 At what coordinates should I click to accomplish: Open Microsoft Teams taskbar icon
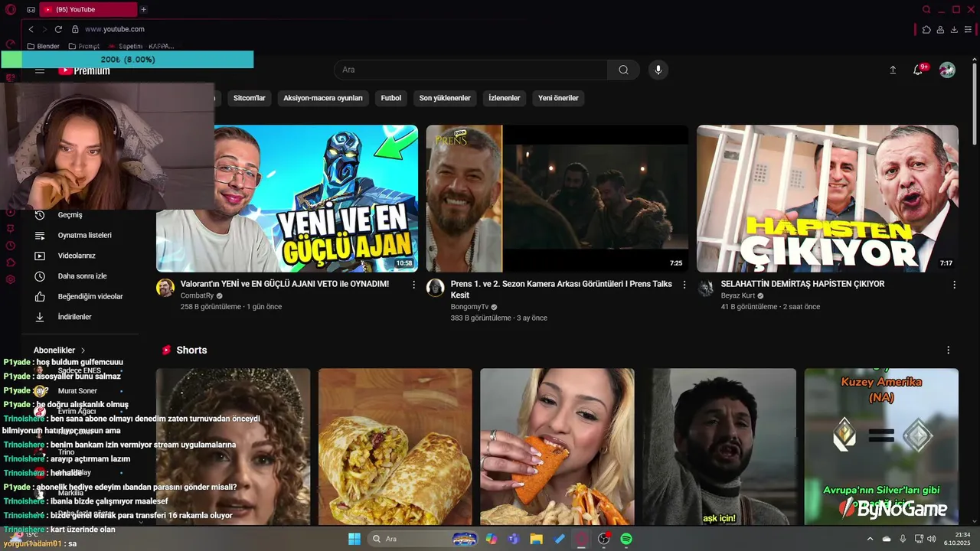pyautogui.click(x=513, y=539)
